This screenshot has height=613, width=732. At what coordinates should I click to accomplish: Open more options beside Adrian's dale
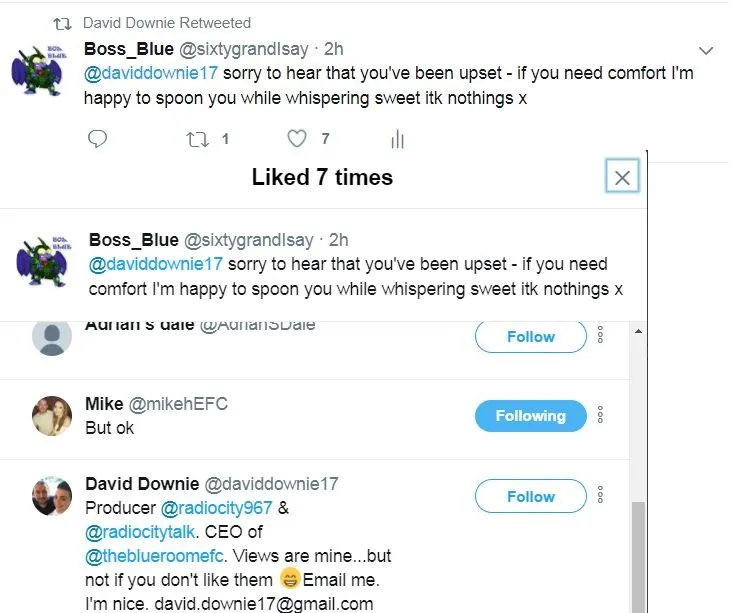(x=600, y=336)
